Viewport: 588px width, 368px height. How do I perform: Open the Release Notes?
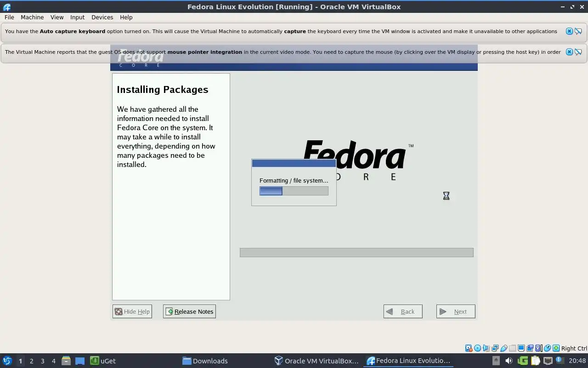coord(189,311)
